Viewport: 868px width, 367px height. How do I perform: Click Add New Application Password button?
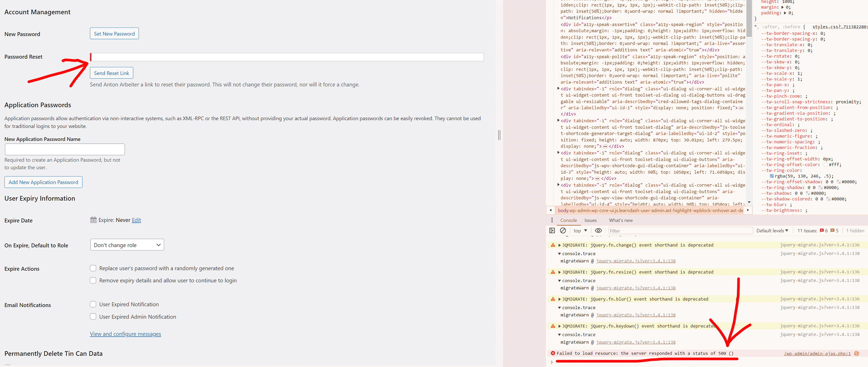pos(43,182)
